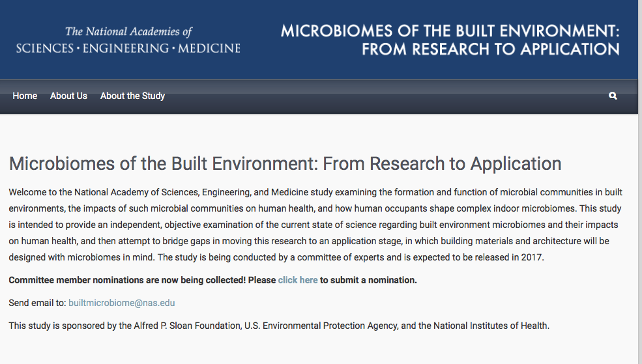
Task: Follow the 'click here' nomination link
Action: pyautogui.click(x=298, y=280)
